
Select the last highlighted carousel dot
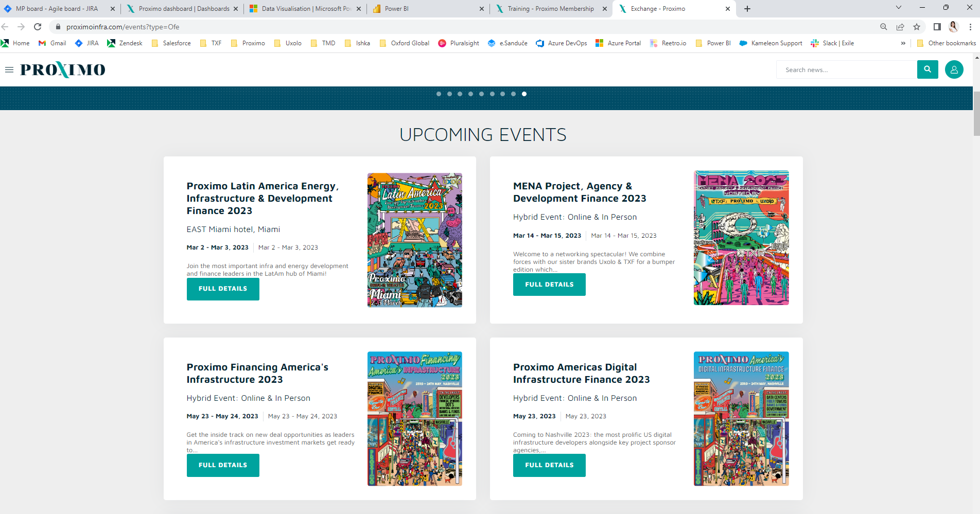pyautogui.click(x=524, y=94)
